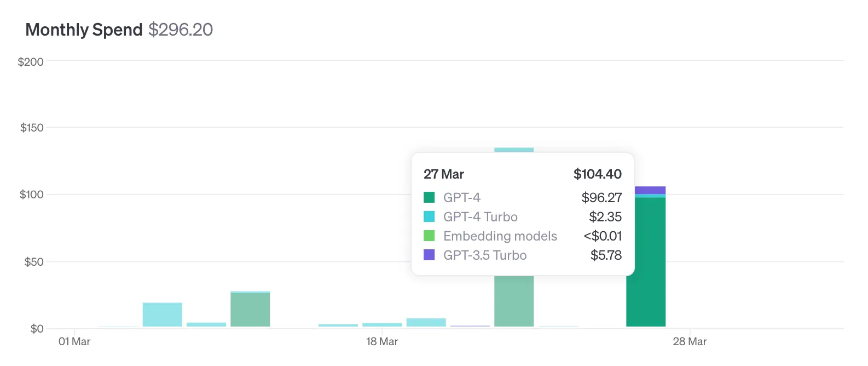868x366 pixels.
Task: Click the '18 Mar' x-axis label
Action: click(x=382, y=341)
